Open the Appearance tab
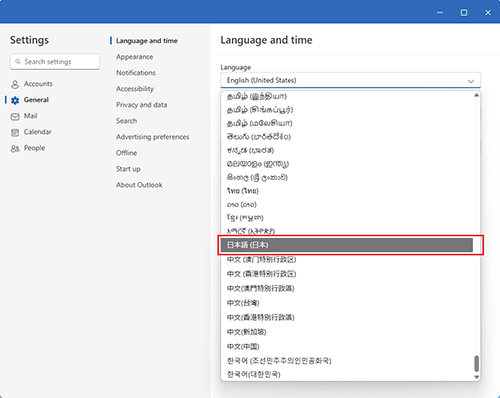500x398 pixels. 135,57
